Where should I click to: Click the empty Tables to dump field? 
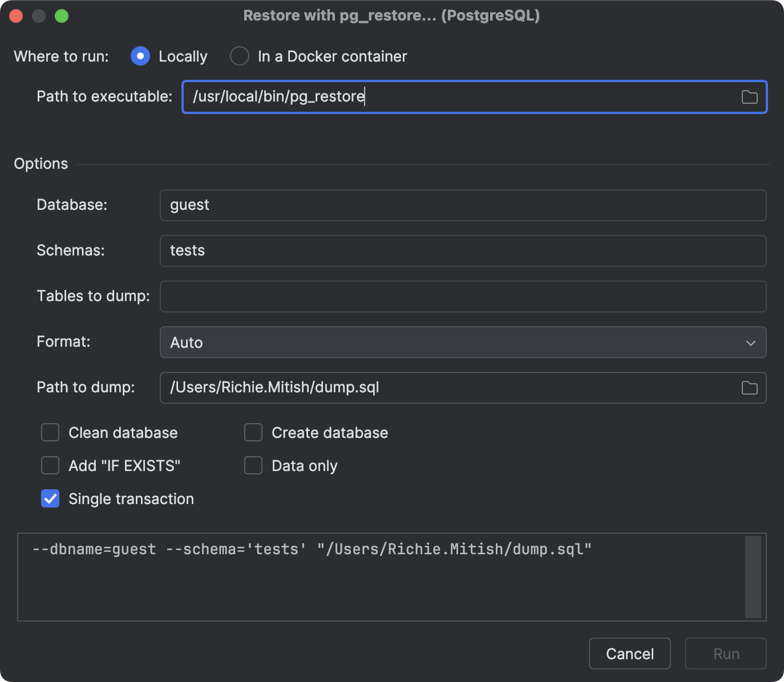[463, 297]
